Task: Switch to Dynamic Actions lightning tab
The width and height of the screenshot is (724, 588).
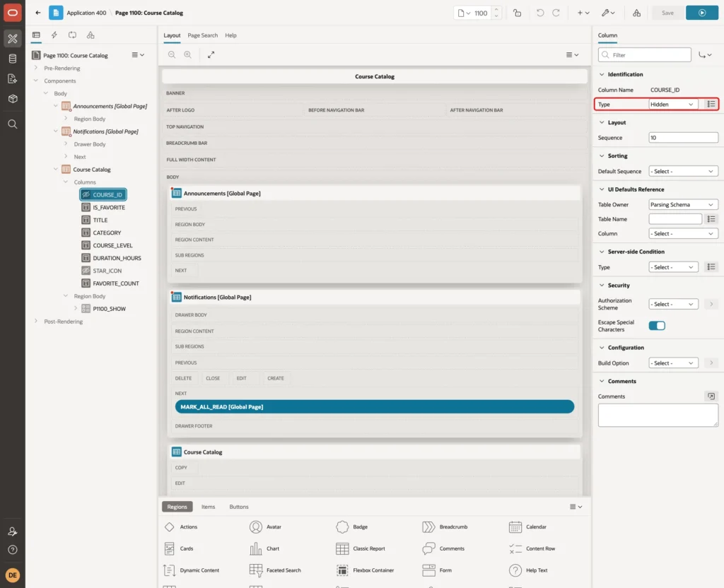Action: tap(54, 35)
